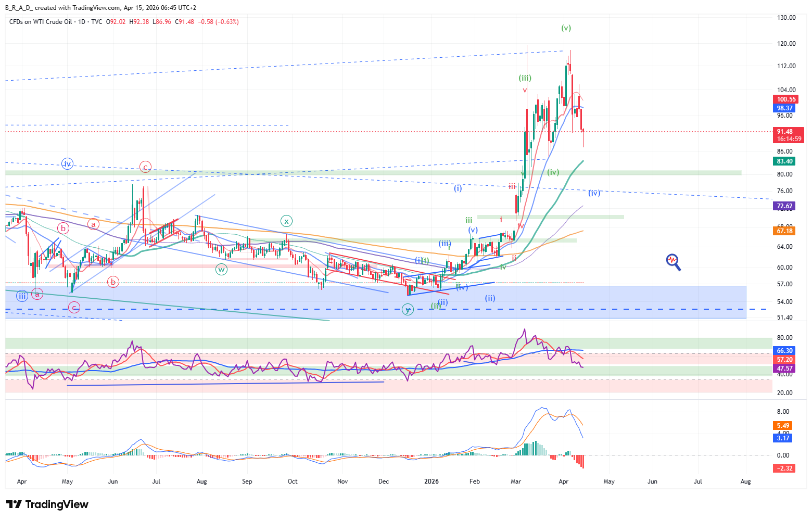
Task: Open the CFDs on WTI Crude Oil title
Action: 41,22
